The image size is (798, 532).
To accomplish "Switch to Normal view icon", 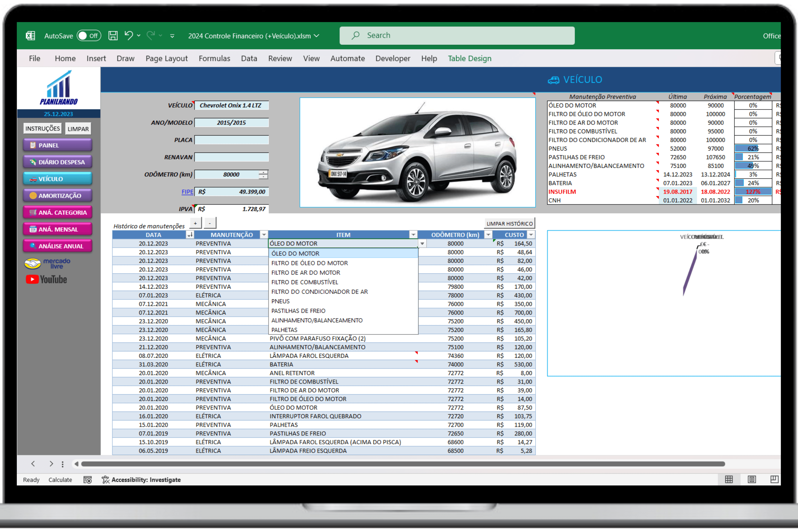I will [729, 479].
